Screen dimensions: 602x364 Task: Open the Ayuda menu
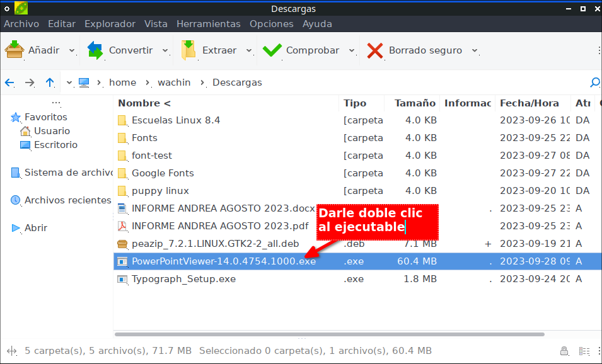pos(317,24)
